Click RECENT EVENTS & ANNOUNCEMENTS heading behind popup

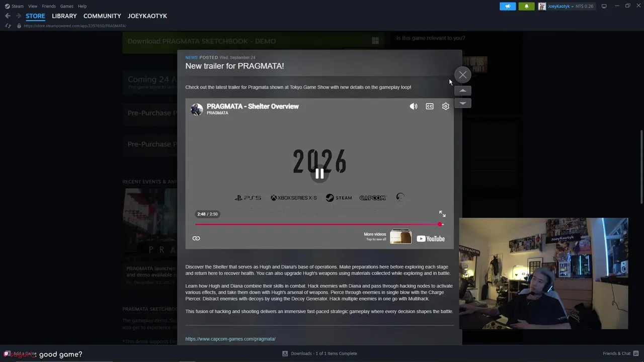coord(149,182)
